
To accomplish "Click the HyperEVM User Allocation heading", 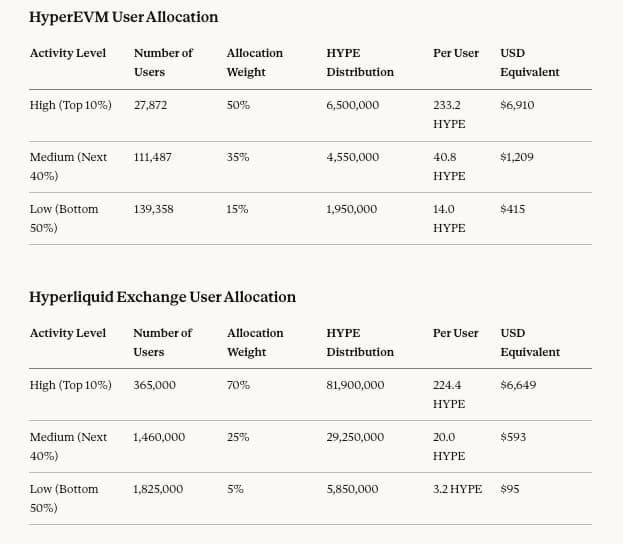I will tap(123, 17).
